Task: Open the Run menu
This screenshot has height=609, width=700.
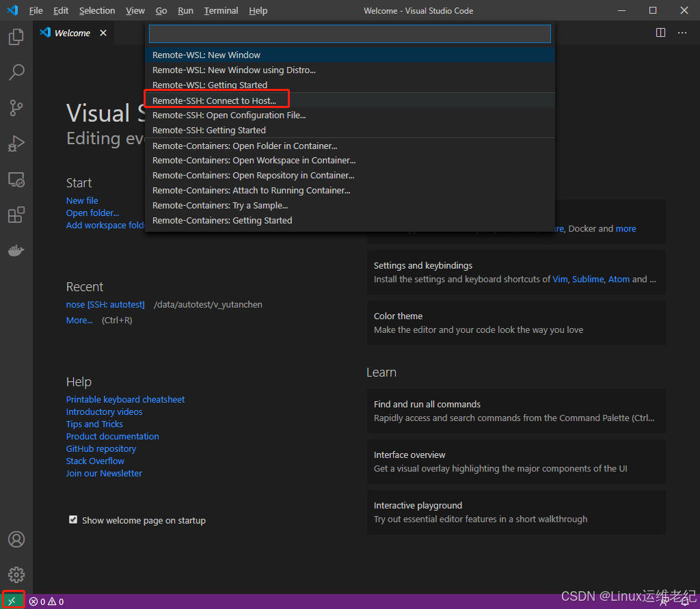Action: 185,10
